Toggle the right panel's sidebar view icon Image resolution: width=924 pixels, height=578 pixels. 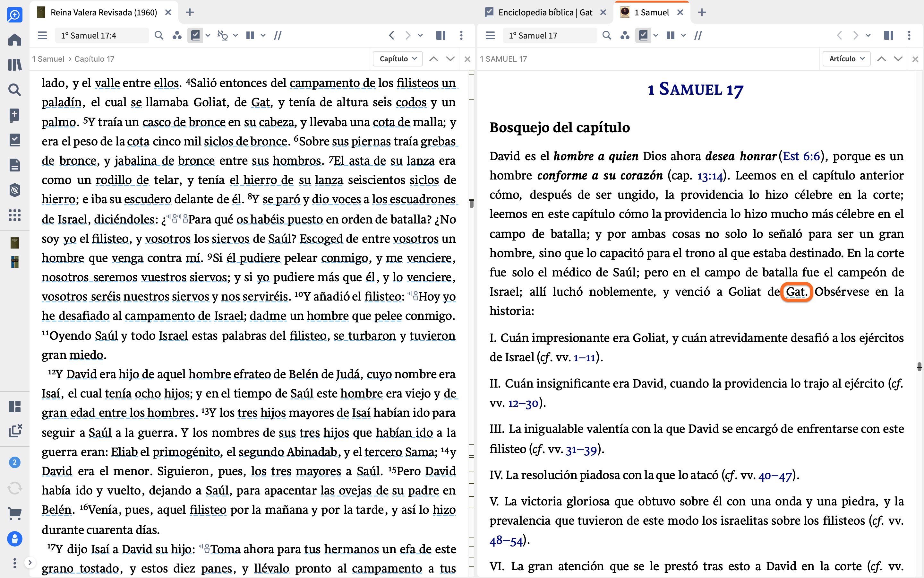[889, 36]
